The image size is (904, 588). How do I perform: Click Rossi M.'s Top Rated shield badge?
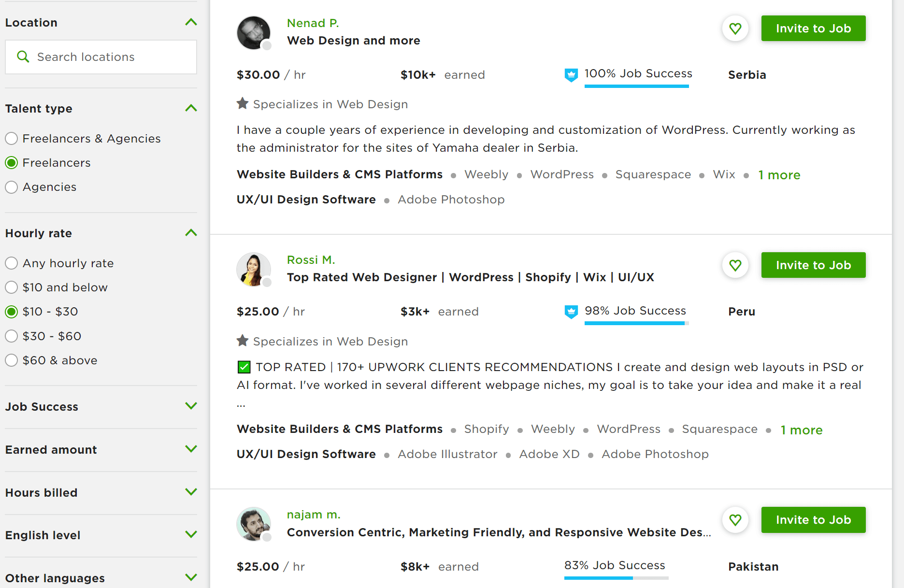571,312
